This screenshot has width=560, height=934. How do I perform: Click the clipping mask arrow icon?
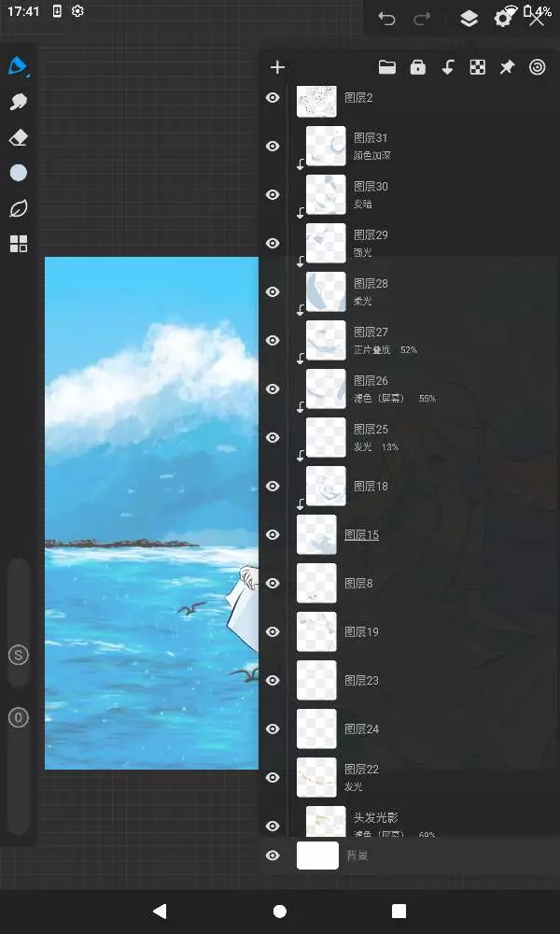447,67
